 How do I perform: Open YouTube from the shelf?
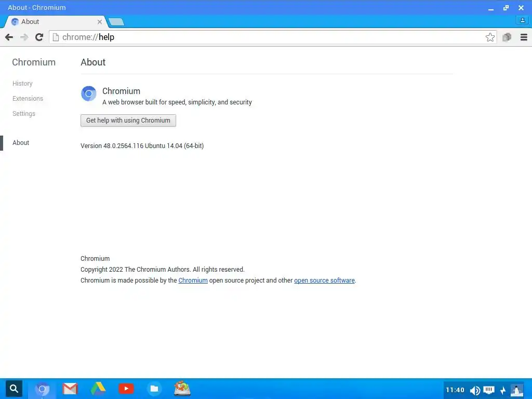[x=126, y=389]
